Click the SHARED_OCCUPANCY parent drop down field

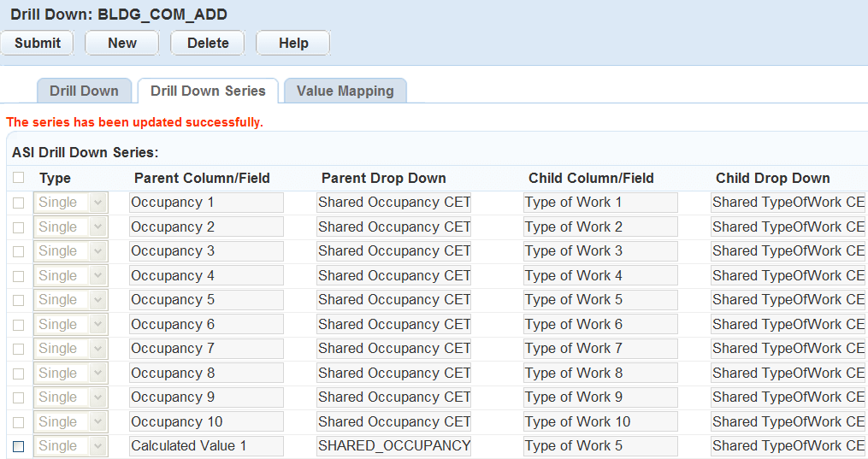393,446
